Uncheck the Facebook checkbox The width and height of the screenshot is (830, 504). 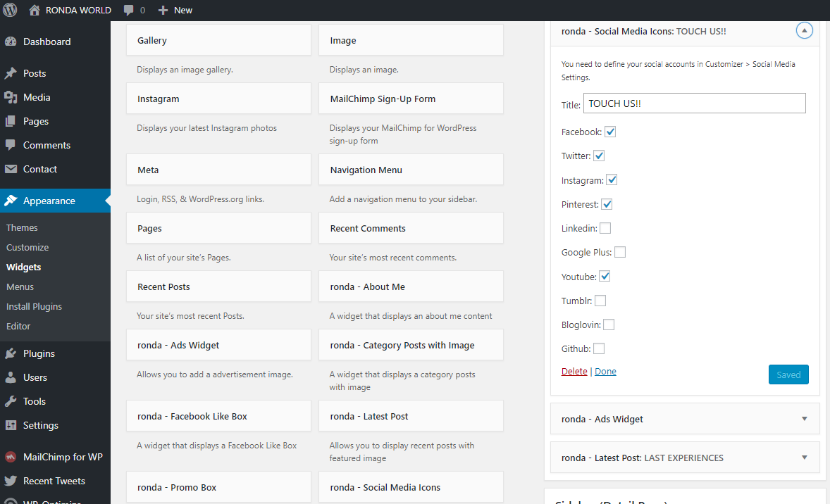610,132
